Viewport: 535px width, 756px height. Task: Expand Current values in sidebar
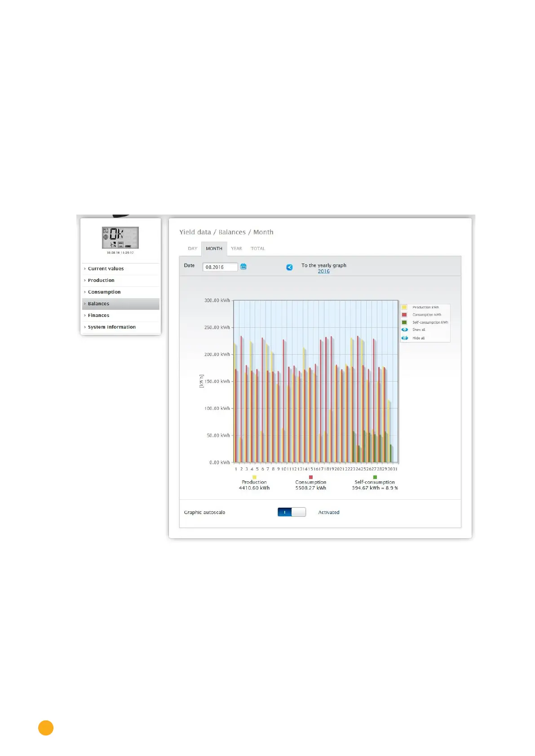pos(106,268)
